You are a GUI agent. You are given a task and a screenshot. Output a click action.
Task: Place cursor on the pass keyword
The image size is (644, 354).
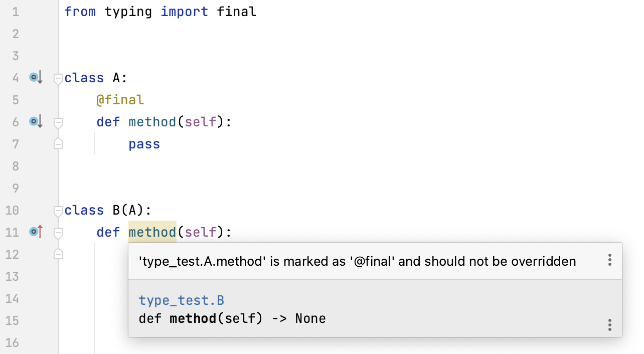(x=144, y=144)
